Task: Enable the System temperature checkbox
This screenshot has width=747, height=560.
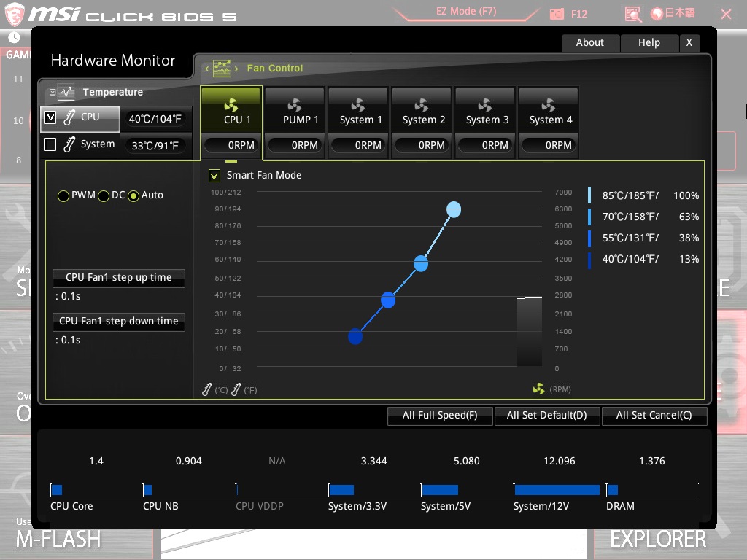Action: coord(50,144)
